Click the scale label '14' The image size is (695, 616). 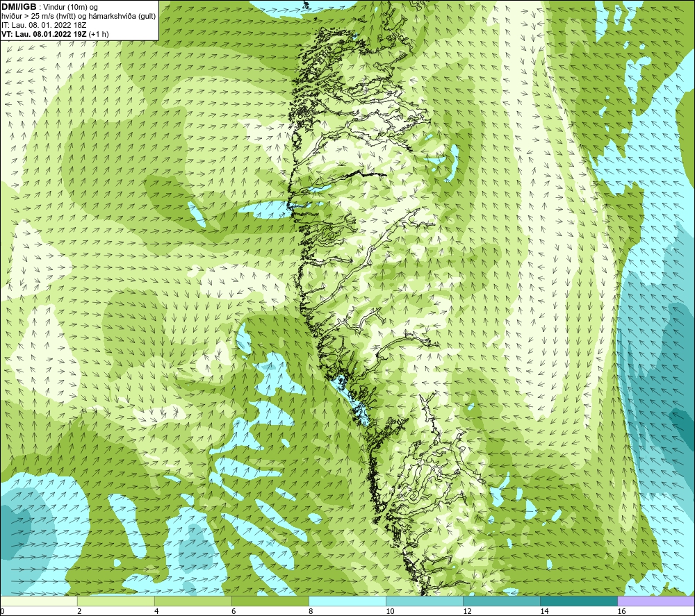[x=544, y=611]
